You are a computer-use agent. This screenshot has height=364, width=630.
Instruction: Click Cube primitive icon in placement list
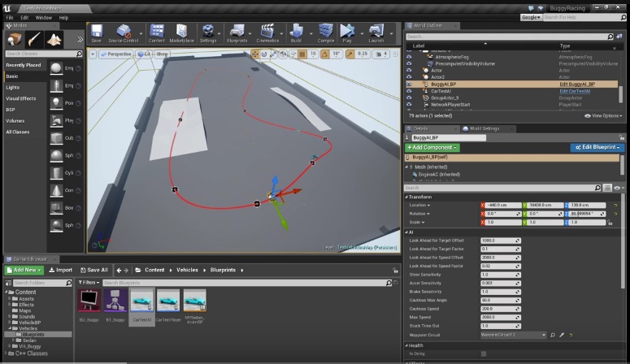[56, 138]
